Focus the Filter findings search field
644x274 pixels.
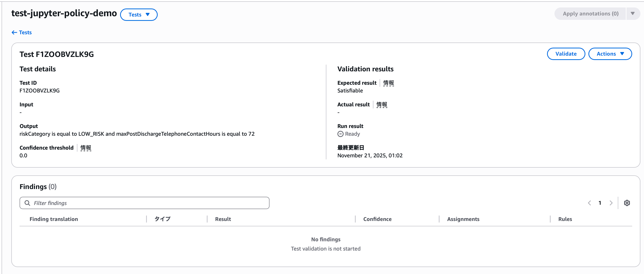coord(149,203)
